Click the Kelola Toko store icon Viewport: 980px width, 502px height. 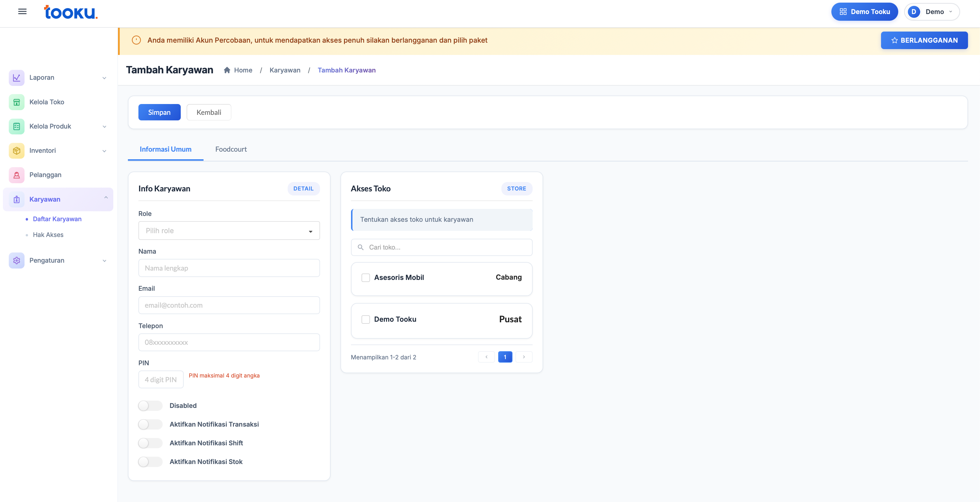(x=16, y=102)
